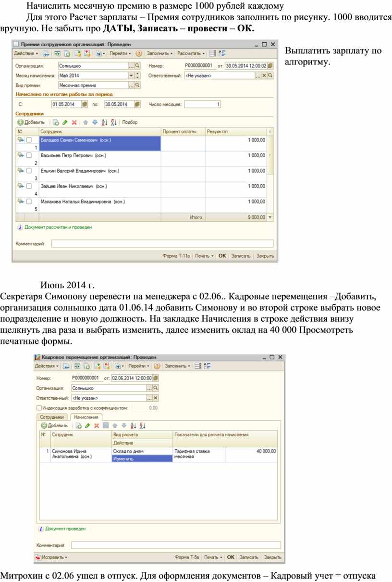Open Перейти menu in Кадровое перемещение window
Viewport: 392px width, 582px height.
tap(139, 366)
